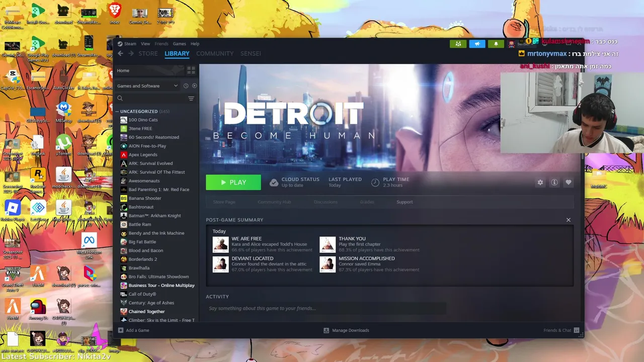Open the blue announcements megaphone button

[x=477, y=44]
